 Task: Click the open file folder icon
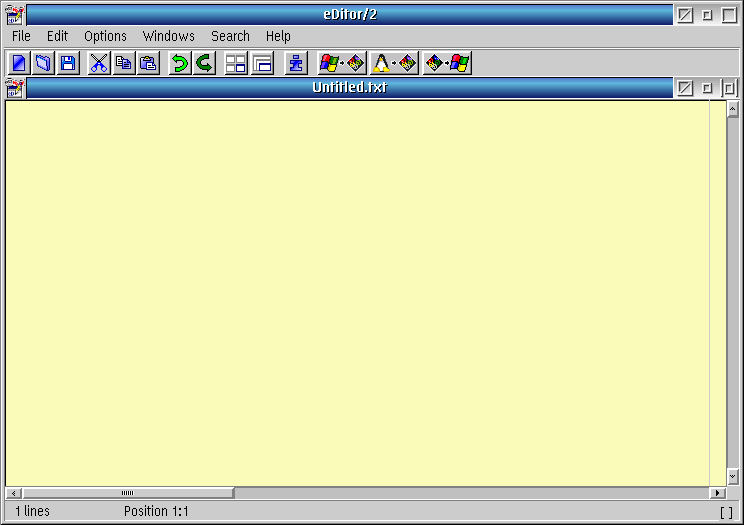43,63
